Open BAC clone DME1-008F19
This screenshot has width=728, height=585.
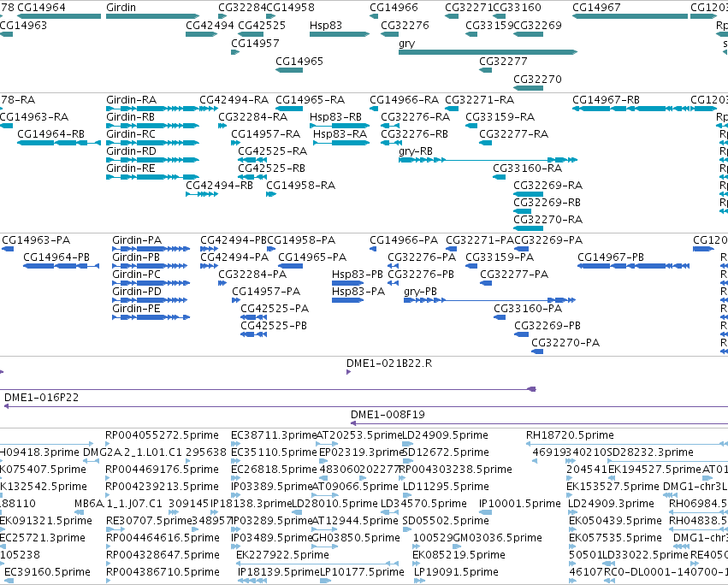[388, 415]
